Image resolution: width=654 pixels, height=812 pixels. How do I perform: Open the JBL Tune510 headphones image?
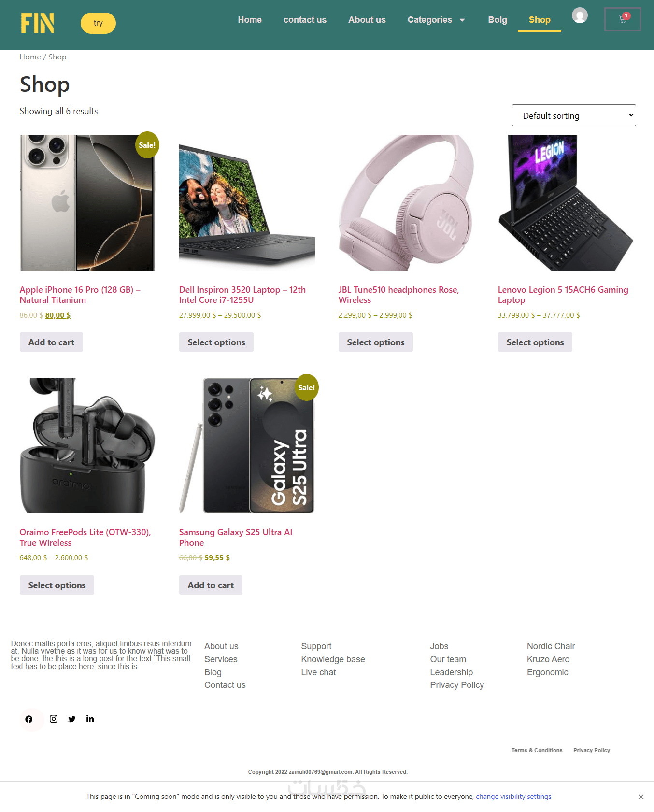(x=406, y=203)
